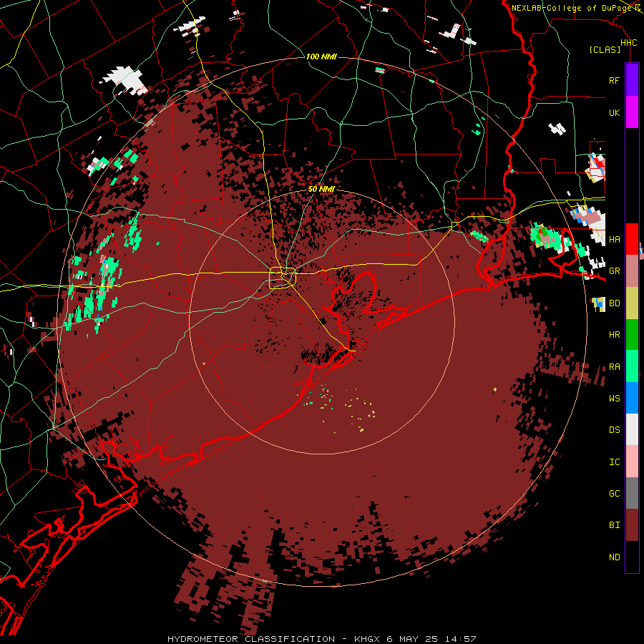Select the gray GC legend swatch
Viewport: 644px width, 644px height.
[x=632, y=493]
